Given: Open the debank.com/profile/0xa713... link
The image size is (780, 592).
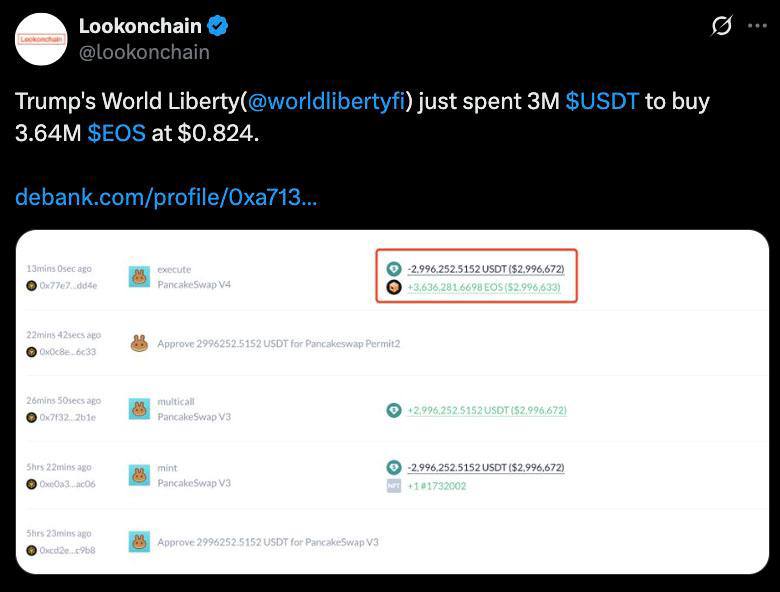Looking at the screenshot, I should pos(166,197).
